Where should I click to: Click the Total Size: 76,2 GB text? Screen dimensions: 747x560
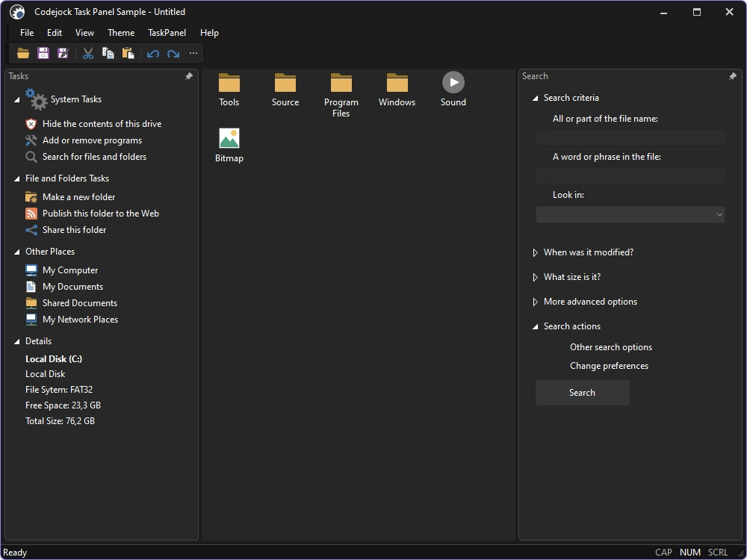pyautogui.click(x=60, y=421)
